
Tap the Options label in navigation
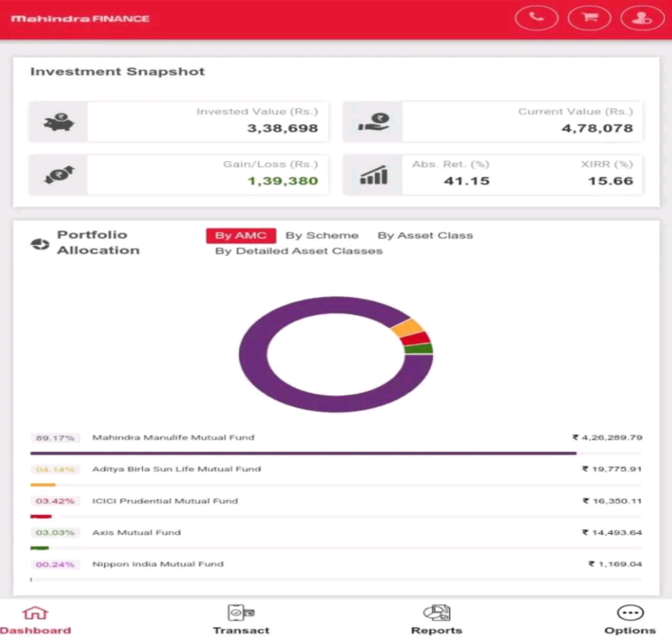(630, 631)
